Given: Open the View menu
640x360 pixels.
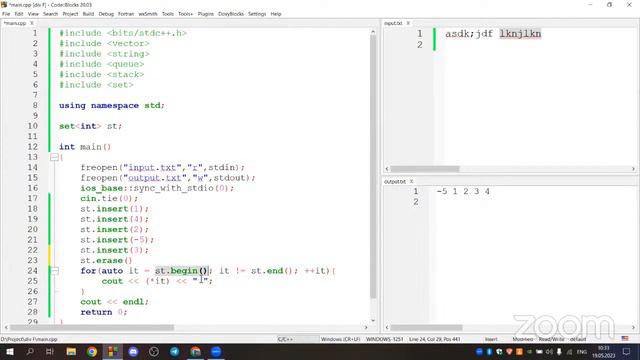Looking at the screenshot, I should 33,14.
